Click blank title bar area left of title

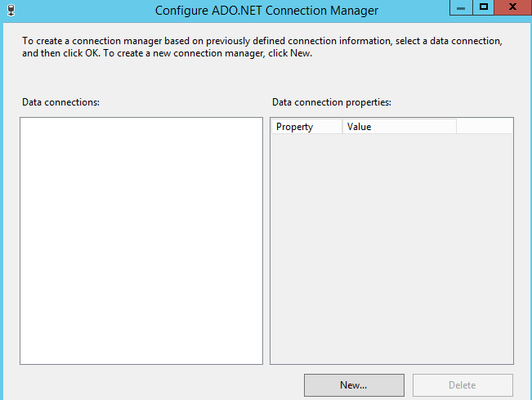pos(82,11)
